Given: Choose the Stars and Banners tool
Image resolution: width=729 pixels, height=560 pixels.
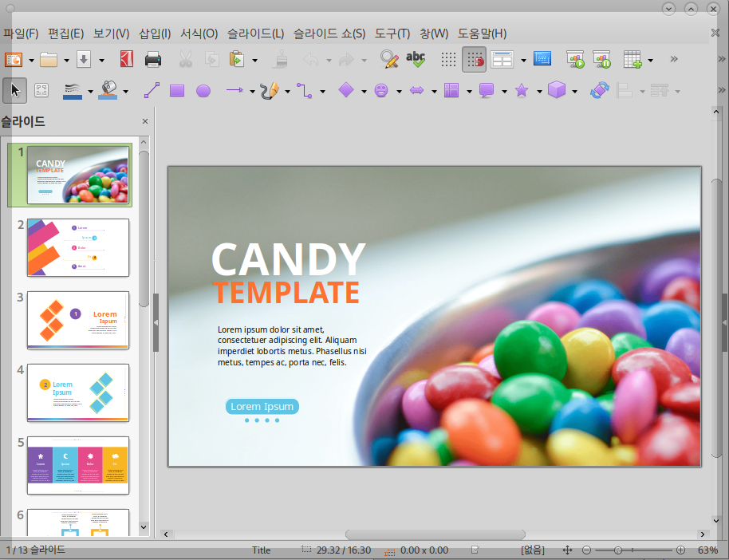Looking at the screenshot, I should tap(522, 90).
